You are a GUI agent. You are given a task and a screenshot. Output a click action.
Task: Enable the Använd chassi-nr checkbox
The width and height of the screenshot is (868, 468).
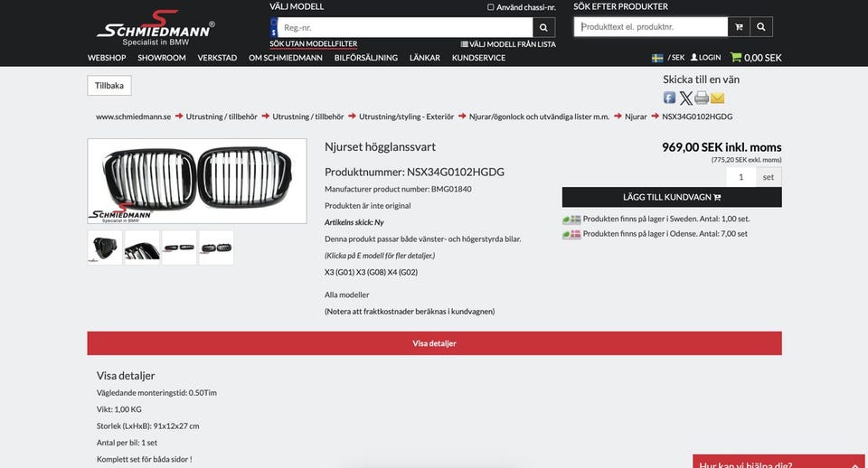pos(490,7)
